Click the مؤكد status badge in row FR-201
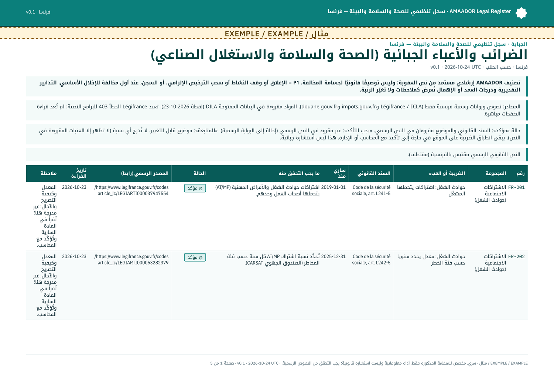 pyautogui.click(x=195, y=188)
